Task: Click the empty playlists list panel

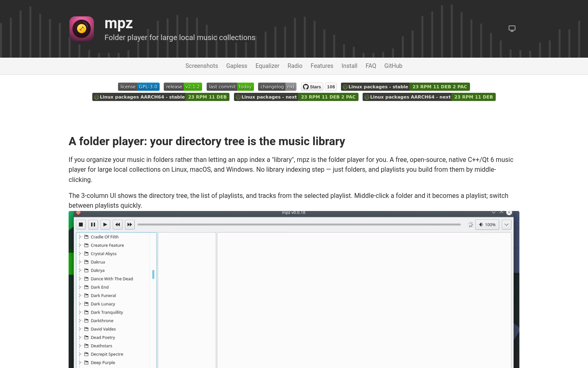Action: click(187, 301)
